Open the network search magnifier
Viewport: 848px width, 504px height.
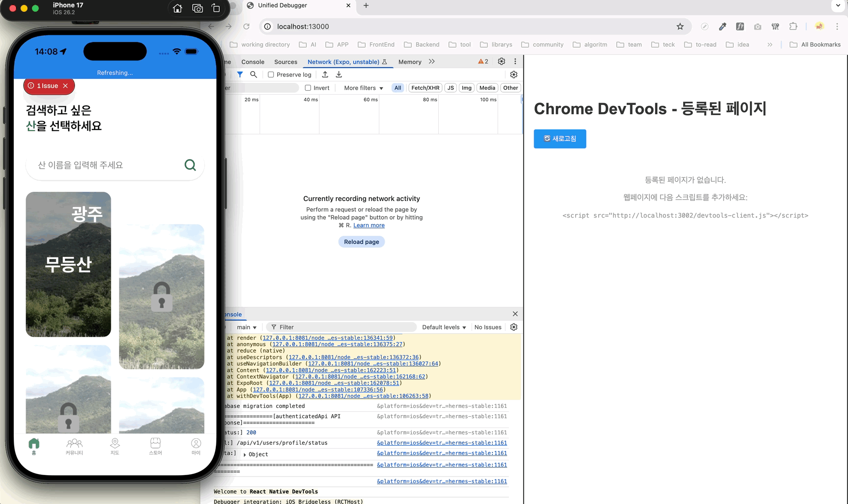(x=254, y=75)
